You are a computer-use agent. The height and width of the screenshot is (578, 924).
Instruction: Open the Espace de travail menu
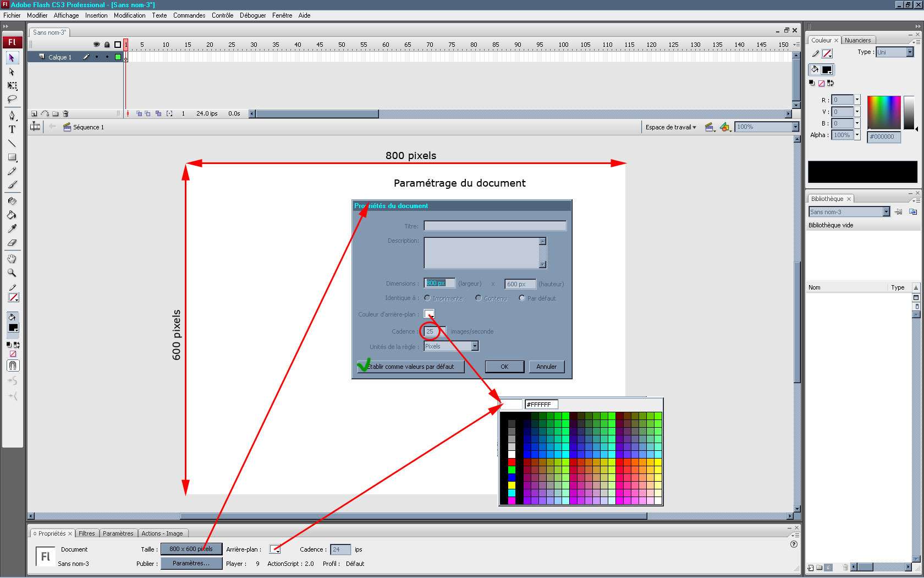tap(670, 127)
